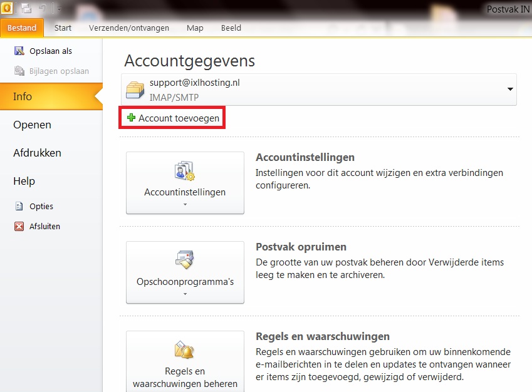
Task: Open the Accountinstellingen button
Action: [185, 183]
